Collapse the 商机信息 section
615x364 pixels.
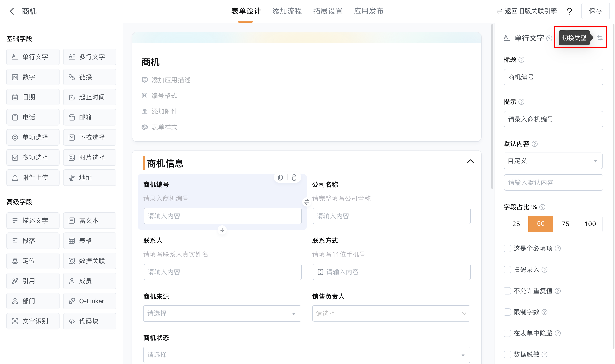[x=470, y=161]
